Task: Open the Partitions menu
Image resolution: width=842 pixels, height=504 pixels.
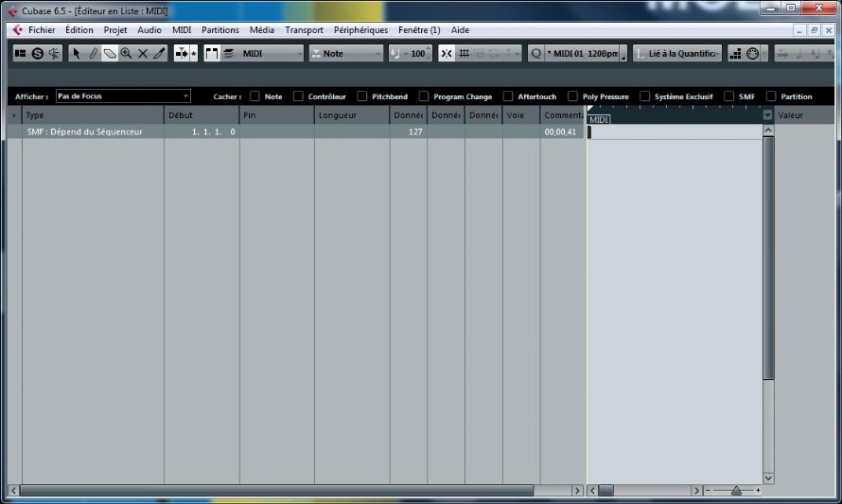Action: point(220,30)
